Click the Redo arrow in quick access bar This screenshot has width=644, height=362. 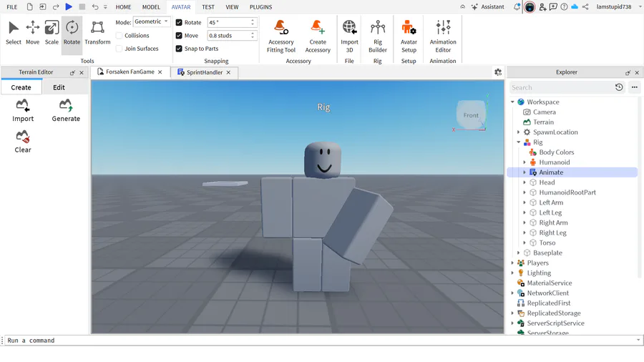tap(56, 6)
